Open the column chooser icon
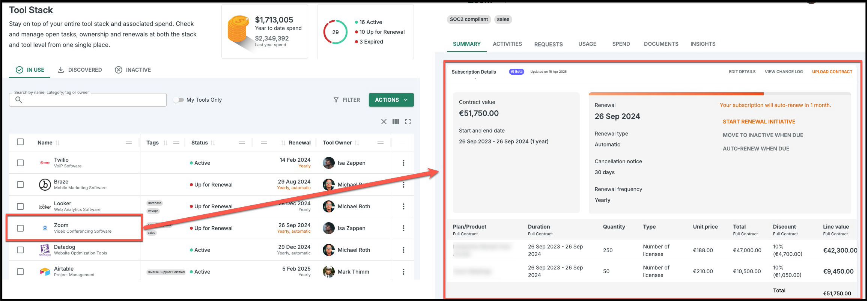Screen dimensions: 868x301 [x=396, y=122]
